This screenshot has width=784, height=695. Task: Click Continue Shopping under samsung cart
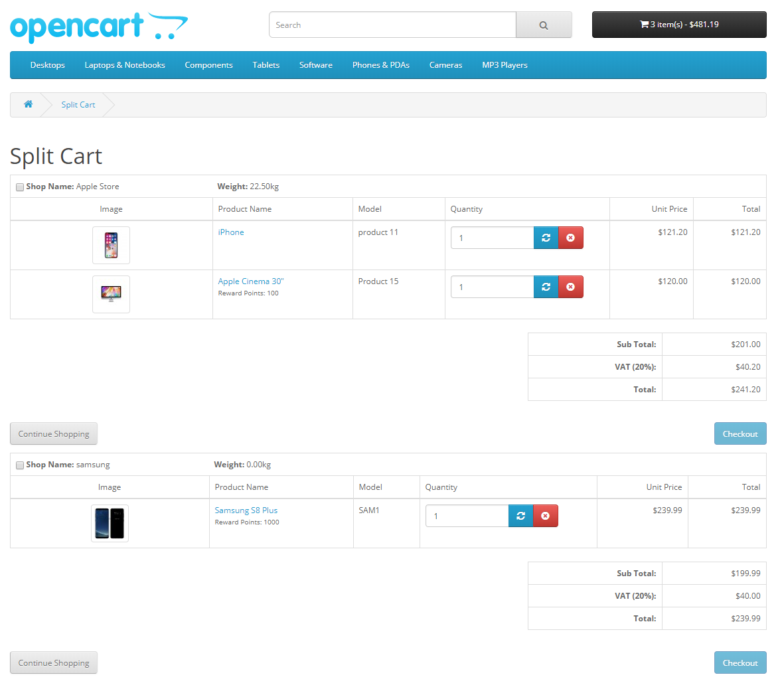54,662
